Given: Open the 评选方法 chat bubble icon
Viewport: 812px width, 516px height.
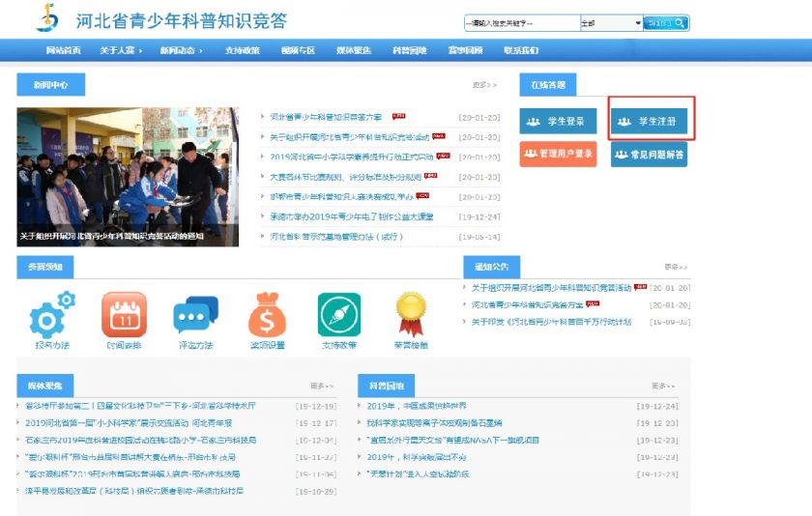Looking at the screenshot, I should [195, 315].
